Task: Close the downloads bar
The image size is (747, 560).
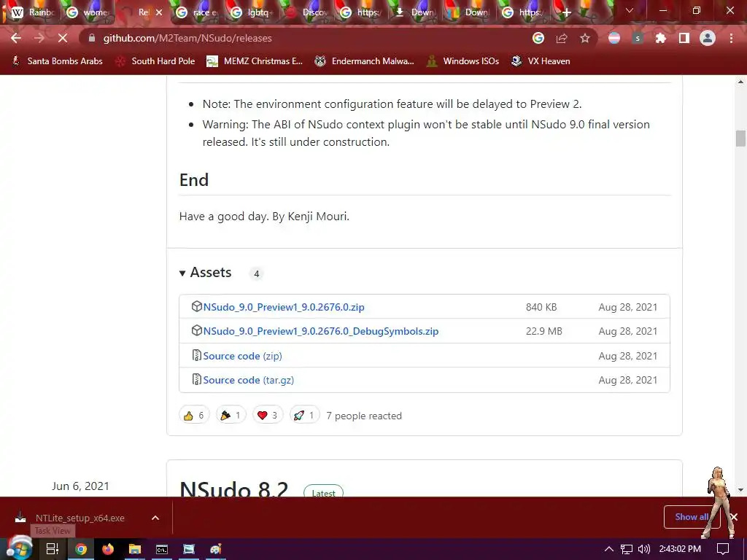Action: (x=734, y=517)
